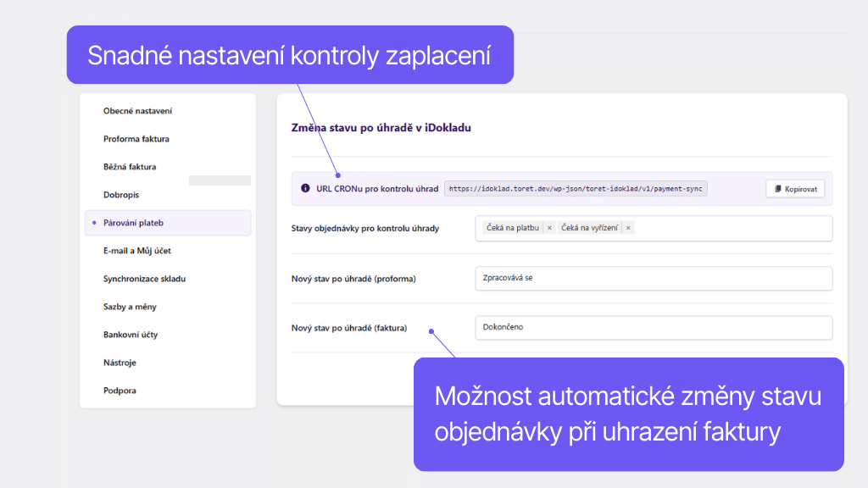Open the "Nový stav po úhradě (proforma)" dropdown

click(653, 278)
